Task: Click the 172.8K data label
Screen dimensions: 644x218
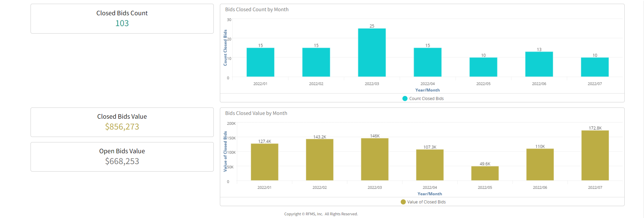Action: (x=595, y=128)
